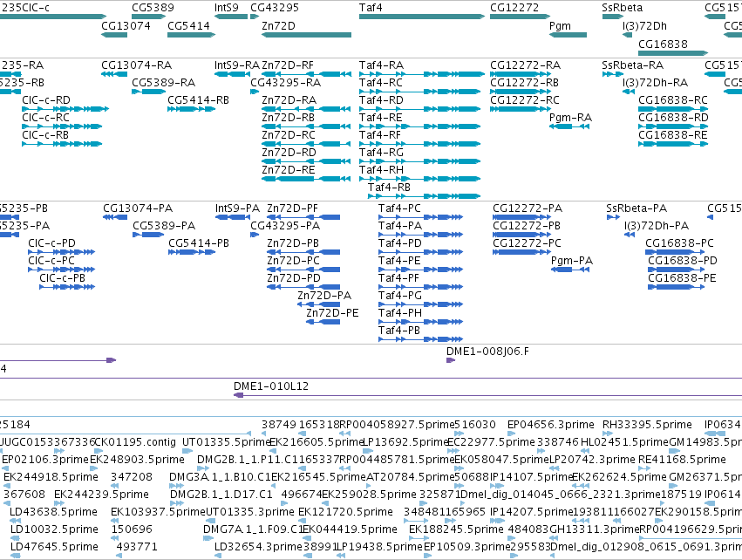Click the Taf4 gene label
The height and width of the screenshot is (560, 742).
coord(371,8)
